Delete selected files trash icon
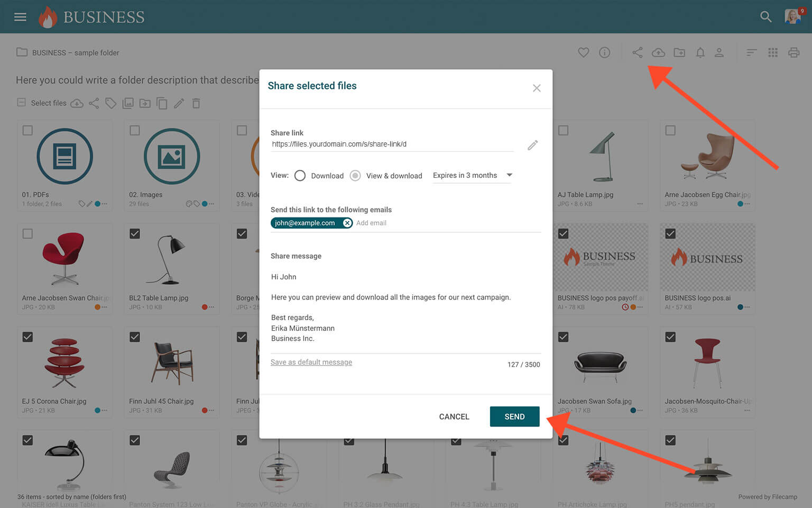The image size is (812, 508). 196,103
